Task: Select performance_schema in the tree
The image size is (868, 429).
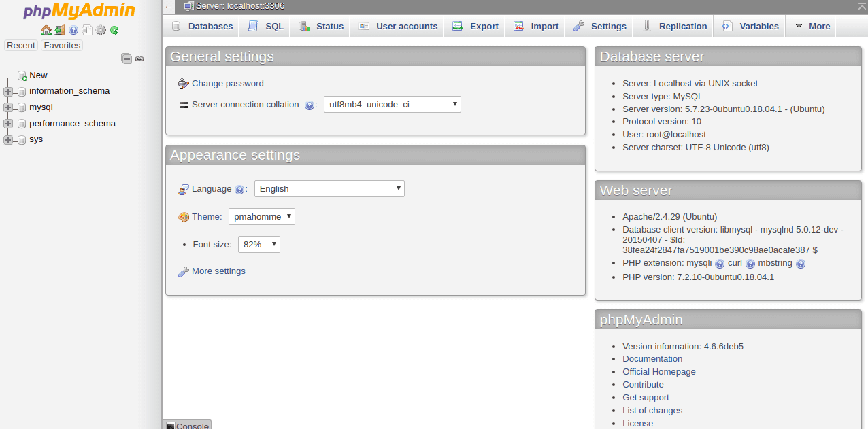Action: coord(72,124)
